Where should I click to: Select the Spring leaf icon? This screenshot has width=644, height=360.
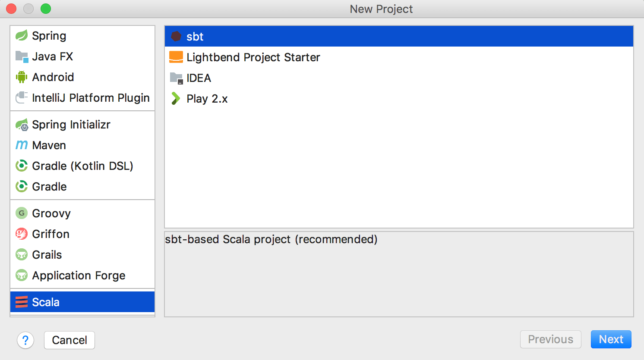(x=22, y=35)
